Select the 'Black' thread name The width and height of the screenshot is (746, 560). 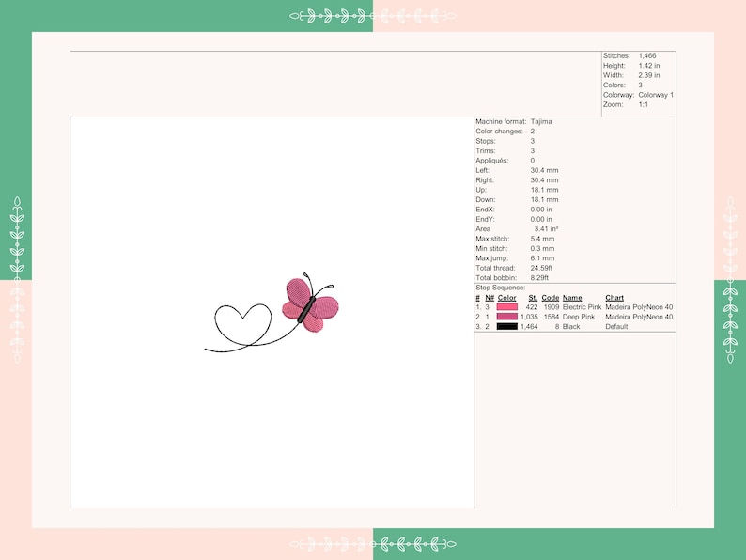click(x=571, y=326)
